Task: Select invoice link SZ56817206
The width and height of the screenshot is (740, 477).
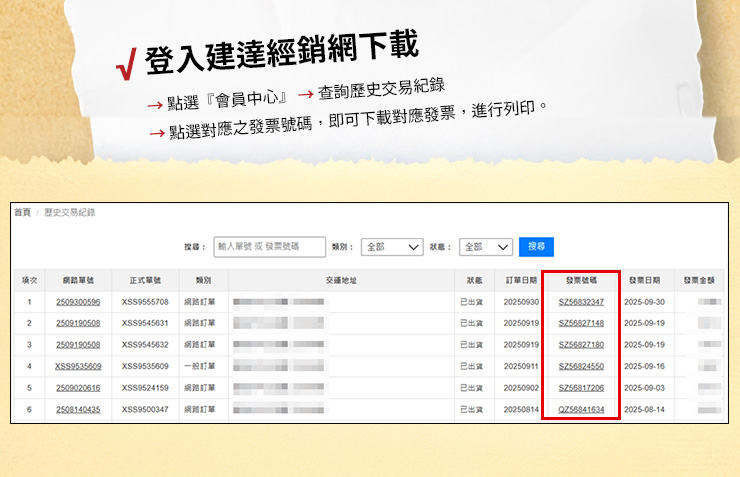Action: pos(581,388)
